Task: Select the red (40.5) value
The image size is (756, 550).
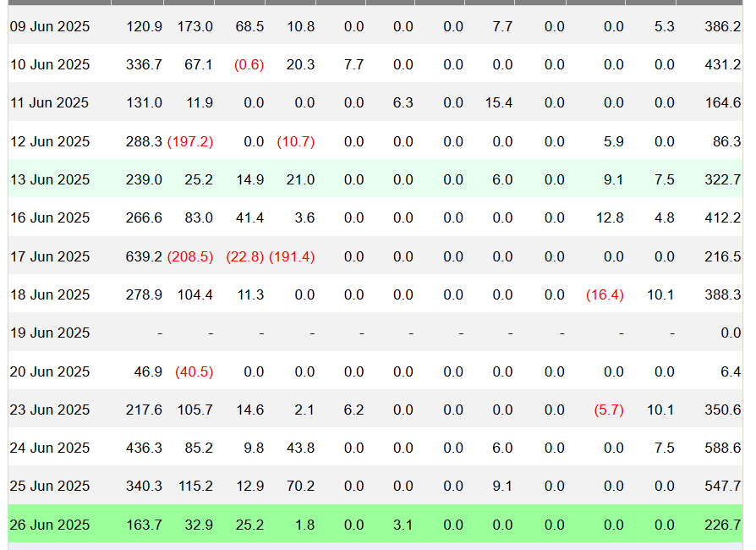Action: click(194, 371)
